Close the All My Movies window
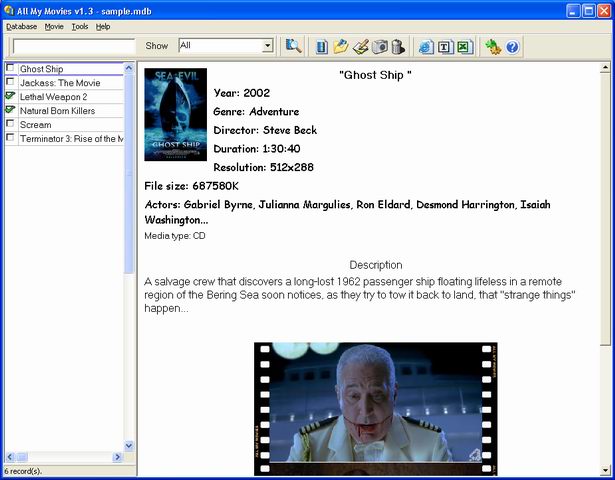 click(604, 11)
